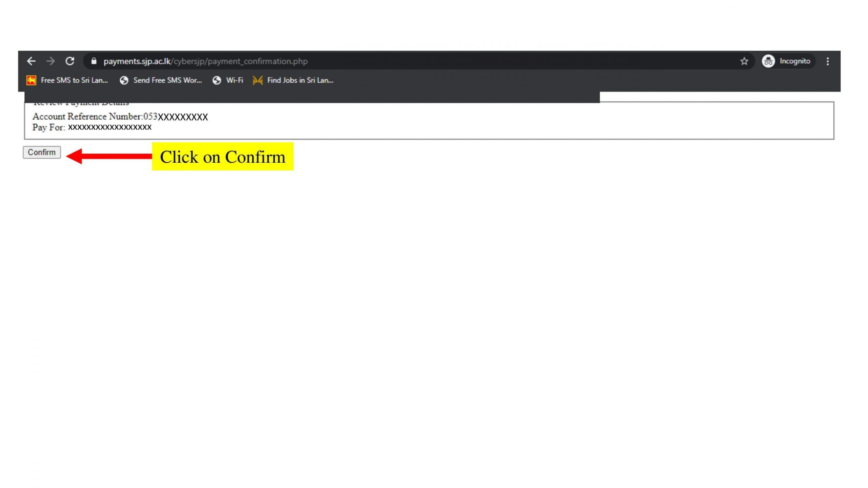Click the payments.sjp.ac.lk address bar

(x=407, y=61)
